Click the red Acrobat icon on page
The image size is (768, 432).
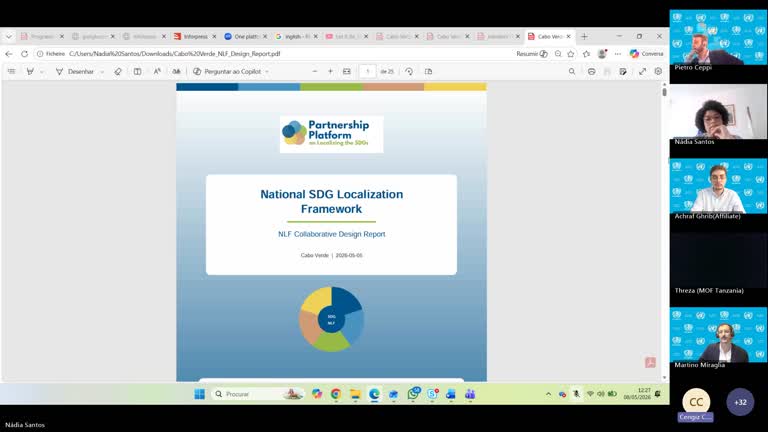point(650,362)
